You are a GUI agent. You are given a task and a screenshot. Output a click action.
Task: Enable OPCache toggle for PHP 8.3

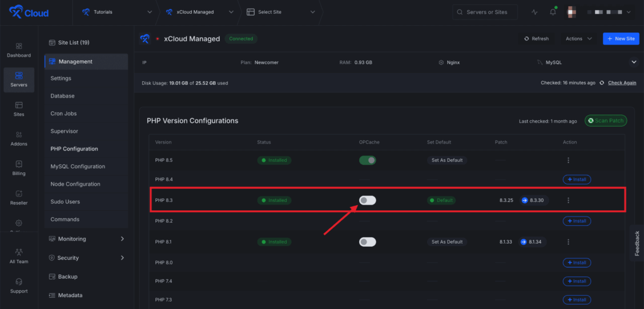pyautogui.click(x=367, y=200)
